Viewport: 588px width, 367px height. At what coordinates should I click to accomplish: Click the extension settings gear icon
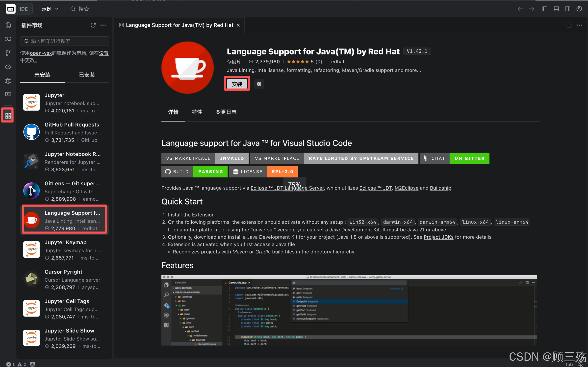[259, 84]
